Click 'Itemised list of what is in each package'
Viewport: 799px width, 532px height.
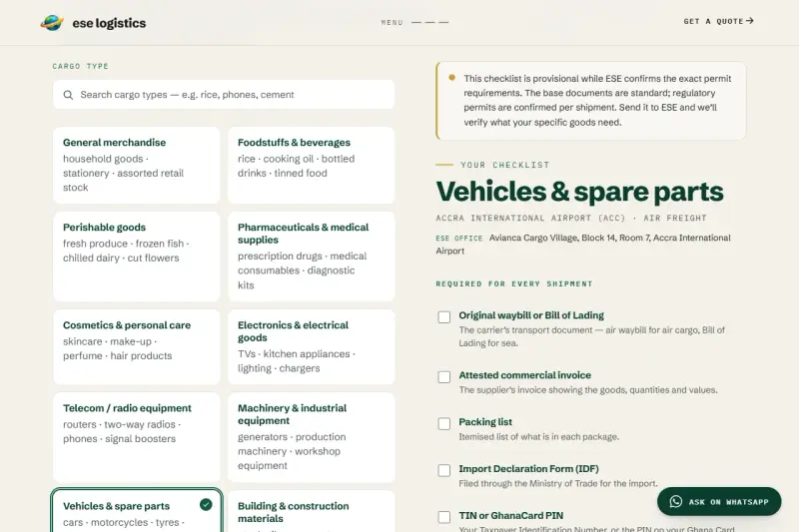[538, 437]
